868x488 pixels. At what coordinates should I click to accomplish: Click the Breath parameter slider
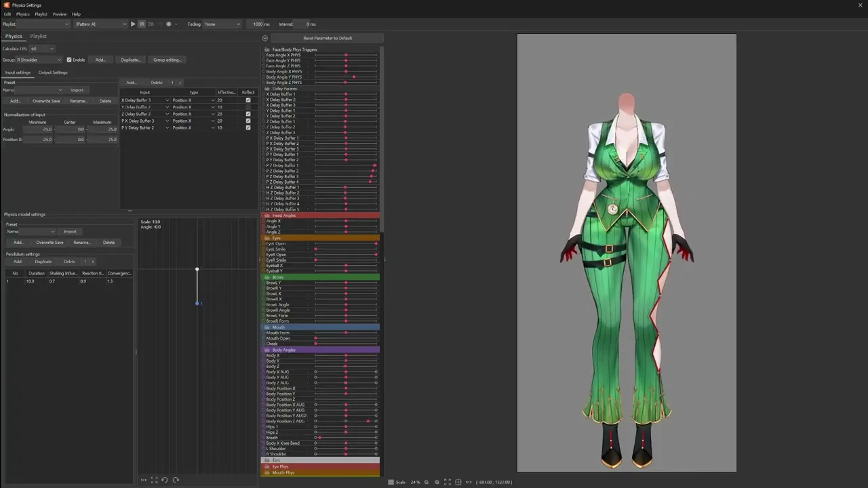click(346, 438)
